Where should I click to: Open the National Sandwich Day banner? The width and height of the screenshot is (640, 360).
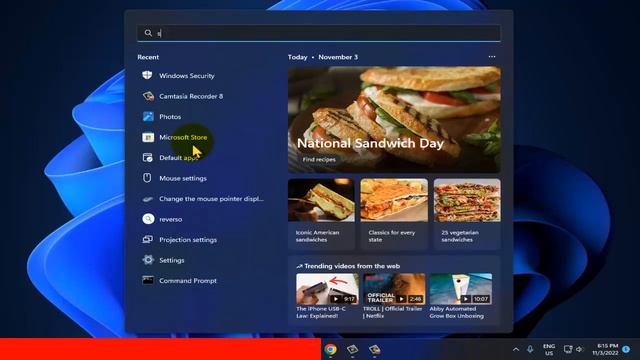pyautogui.click(x=394, y=120)
